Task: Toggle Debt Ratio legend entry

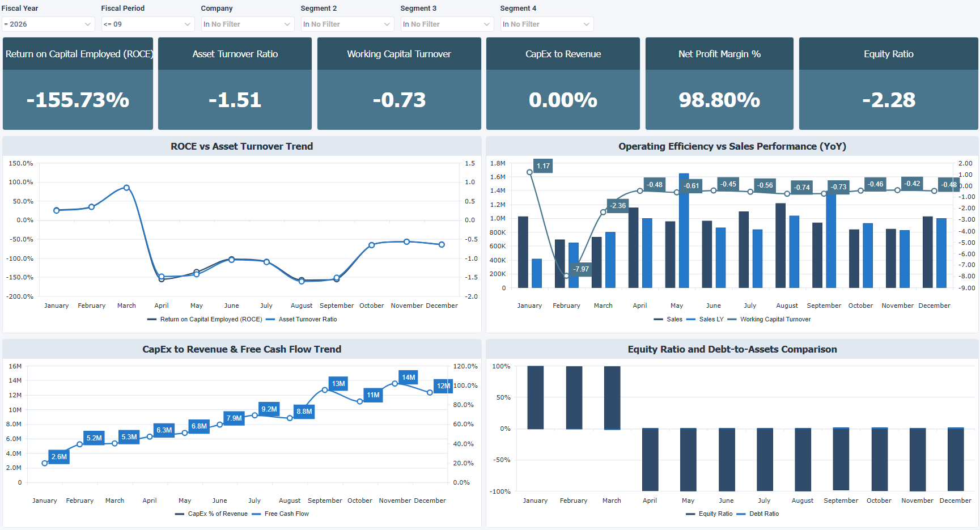Action: coord(758,514)
